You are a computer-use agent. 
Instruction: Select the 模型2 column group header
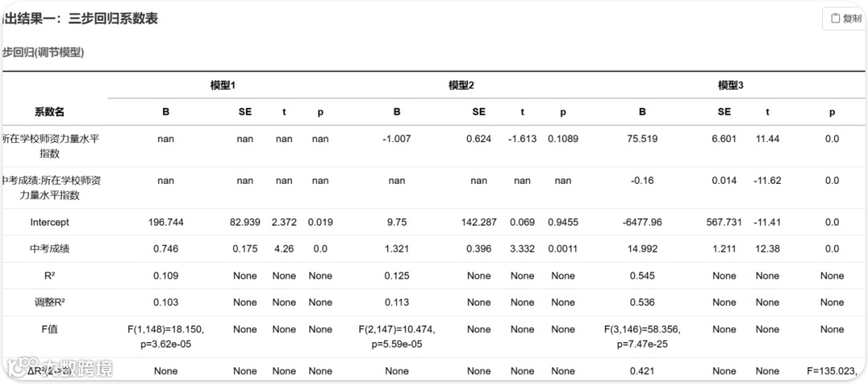point(461,85)
